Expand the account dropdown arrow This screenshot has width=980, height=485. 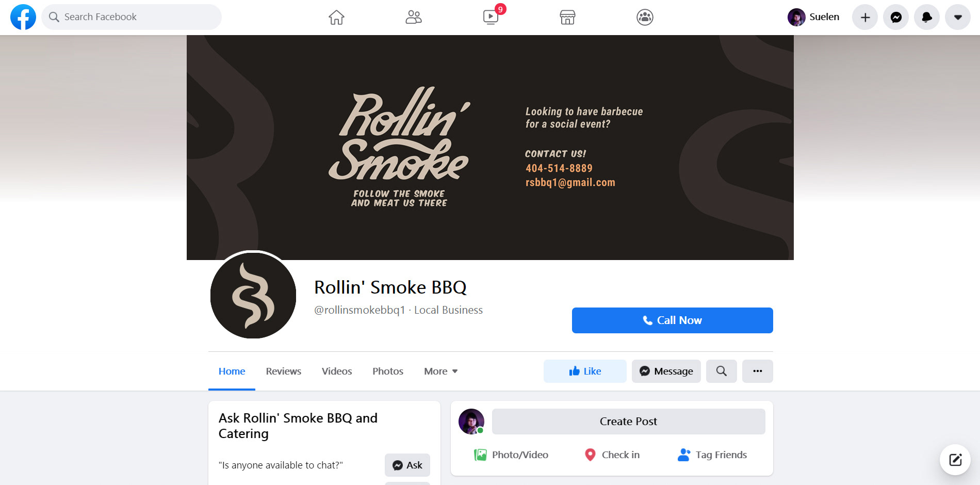[x=958, y=17]
